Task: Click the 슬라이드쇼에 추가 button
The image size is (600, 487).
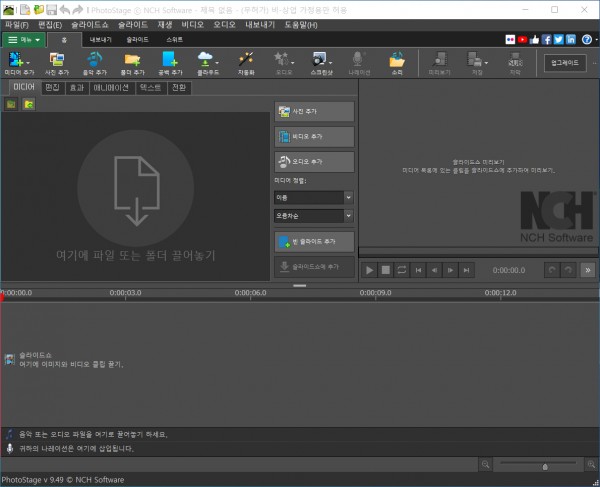Action: (314, 267)
